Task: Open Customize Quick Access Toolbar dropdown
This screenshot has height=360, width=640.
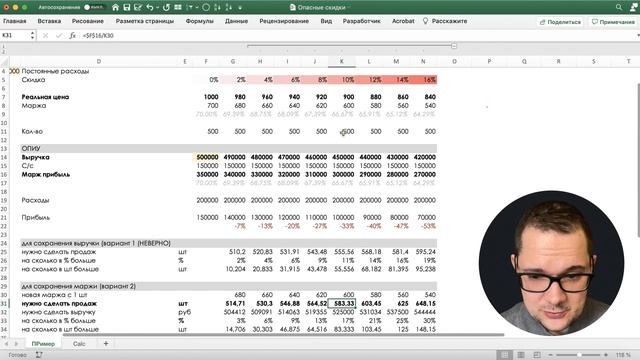Action: 240,7
